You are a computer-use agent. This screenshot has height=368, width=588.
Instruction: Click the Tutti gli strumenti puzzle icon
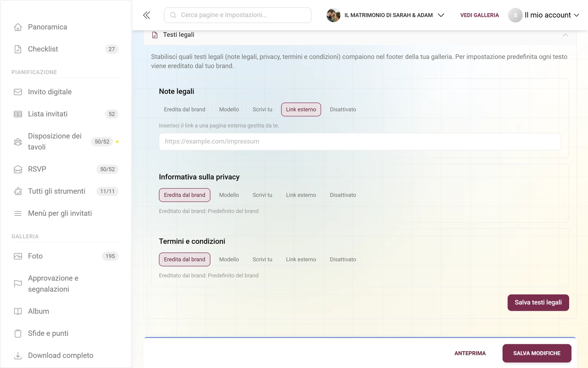[18, 191]
